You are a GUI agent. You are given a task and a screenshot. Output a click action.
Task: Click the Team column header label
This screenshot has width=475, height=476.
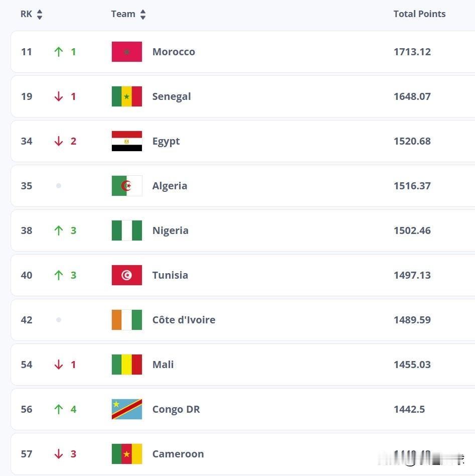click(123, 14)
